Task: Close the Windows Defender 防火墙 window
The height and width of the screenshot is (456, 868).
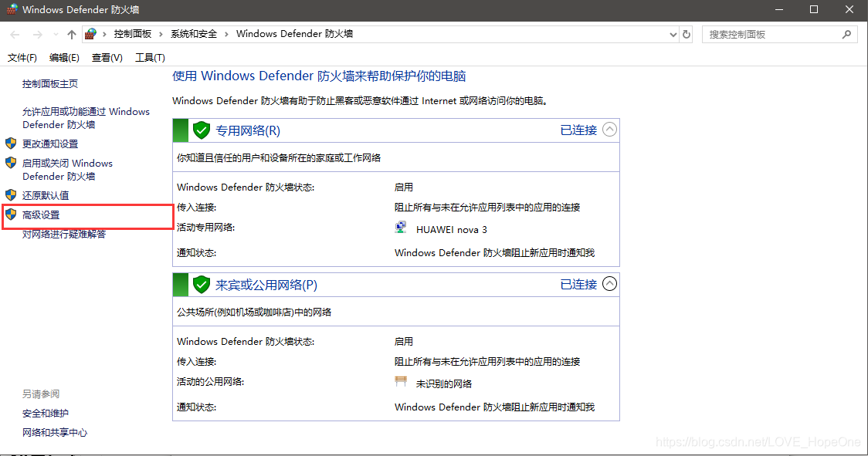Action: pyautogui.click(x=849, y=9)
